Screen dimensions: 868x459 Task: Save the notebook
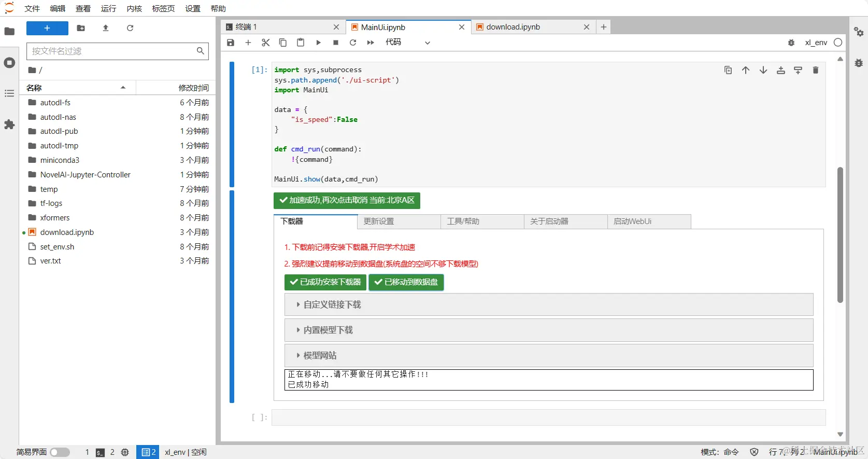(x=231, y=43)
